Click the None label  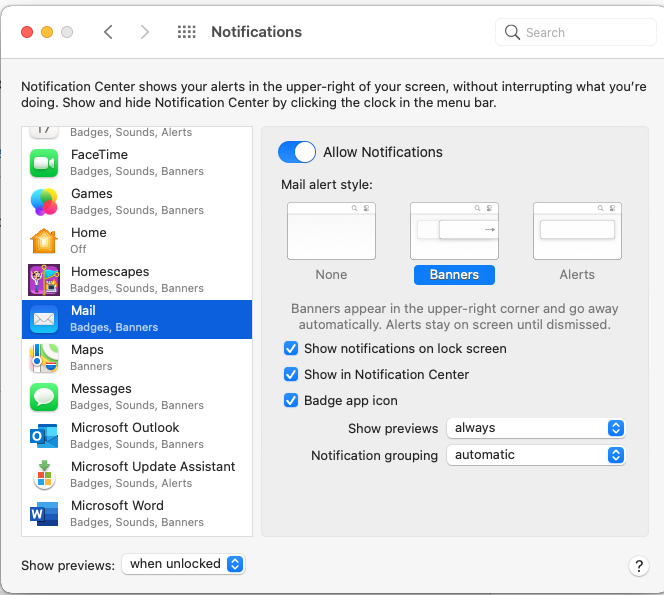click(331, 274)
